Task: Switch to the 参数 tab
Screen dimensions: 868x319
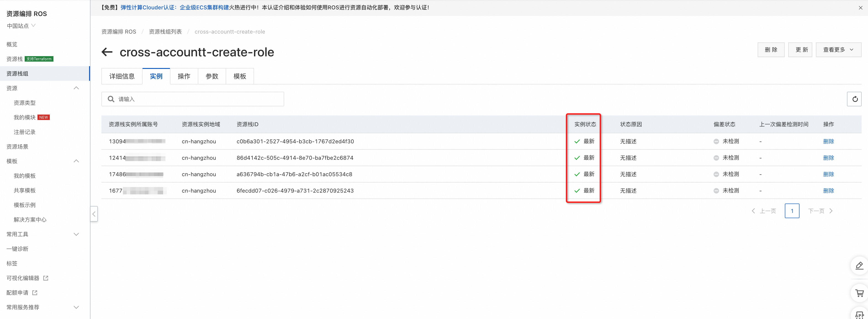Action: click(x=212, y=76)
